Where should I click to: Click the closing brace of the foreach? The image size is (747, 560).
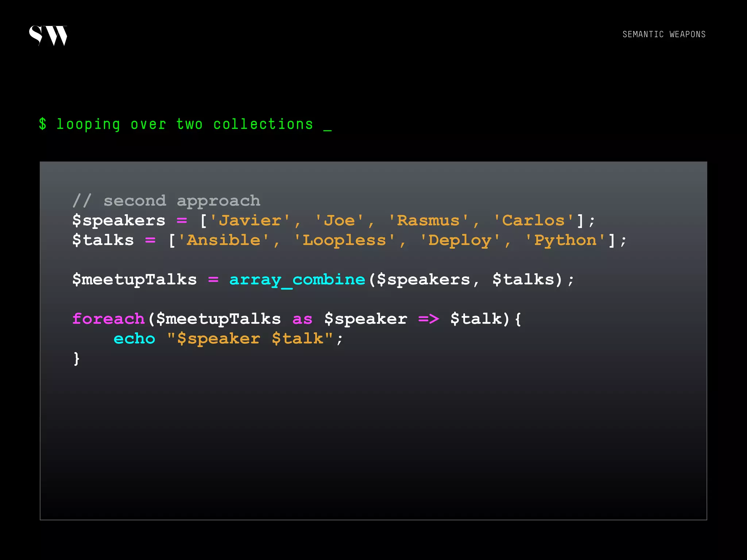[x=76, y=359]
